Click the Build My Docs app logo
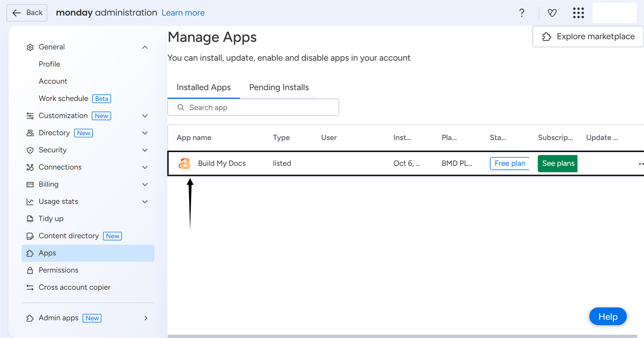This screenshot has width=644, height=338. pos(184,163)
